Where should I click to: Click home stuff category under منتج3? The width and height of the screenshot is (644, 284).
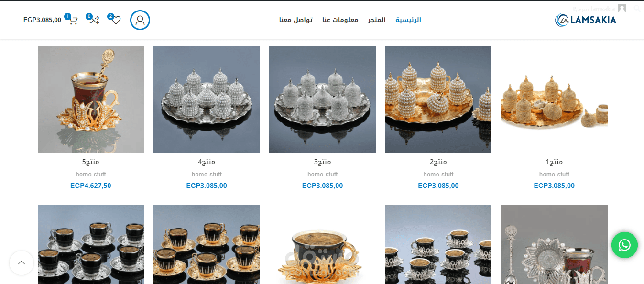(x=322, y=174)
